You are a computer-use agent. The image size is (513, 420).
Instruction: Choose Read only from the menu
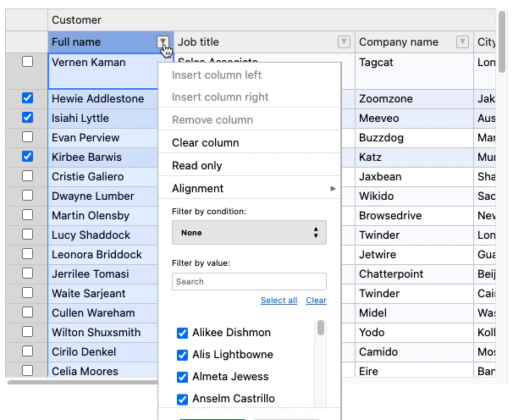click(249, 165)
